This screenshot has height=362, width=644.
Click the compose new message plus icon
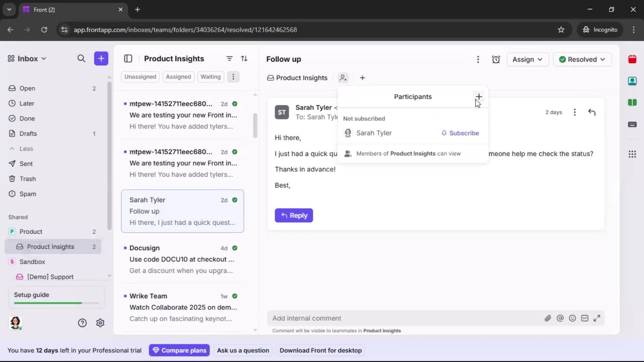[101, 58]
